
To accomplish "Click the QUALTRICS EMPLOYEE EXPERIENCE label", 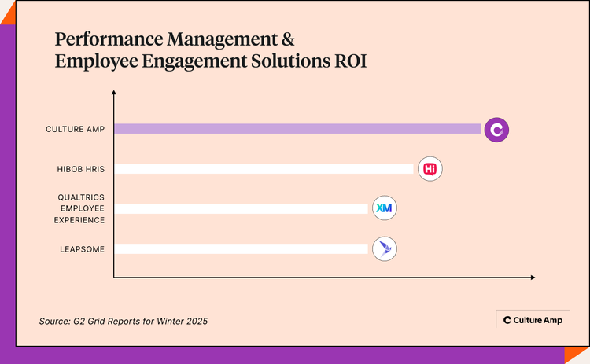I will (81, 208).
